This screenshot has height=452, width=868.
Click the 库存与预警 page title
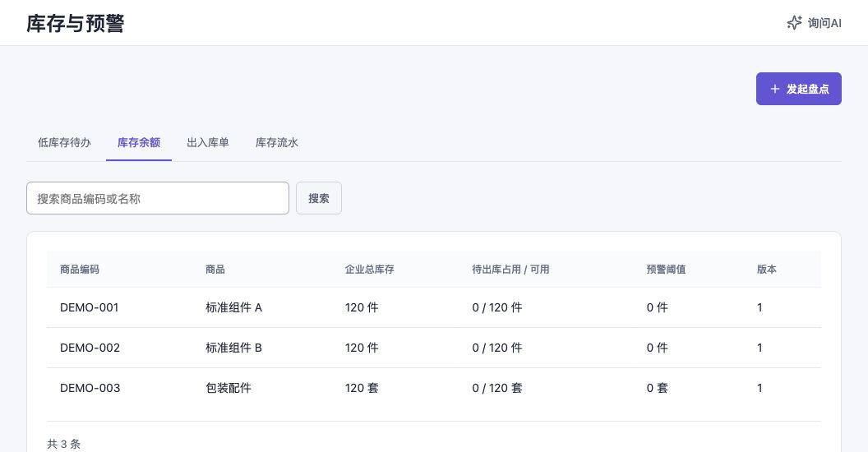(76, 23)
